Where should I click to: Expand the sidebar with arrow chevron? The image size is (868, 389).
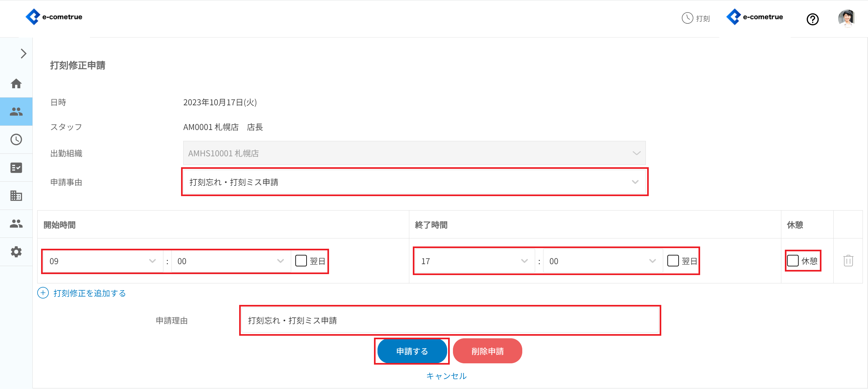[x=23, y=54]
